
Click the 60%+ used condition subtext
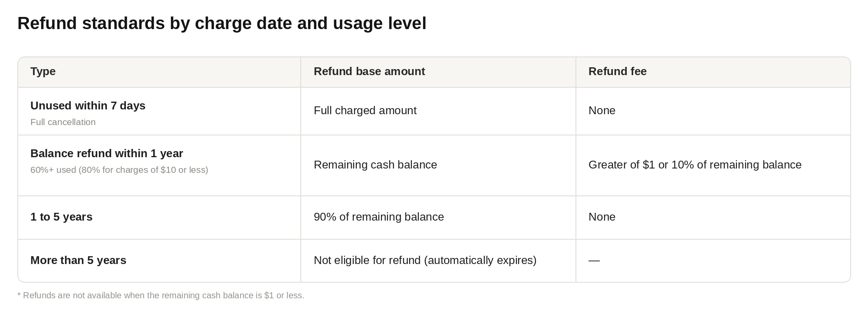[119, 170]
